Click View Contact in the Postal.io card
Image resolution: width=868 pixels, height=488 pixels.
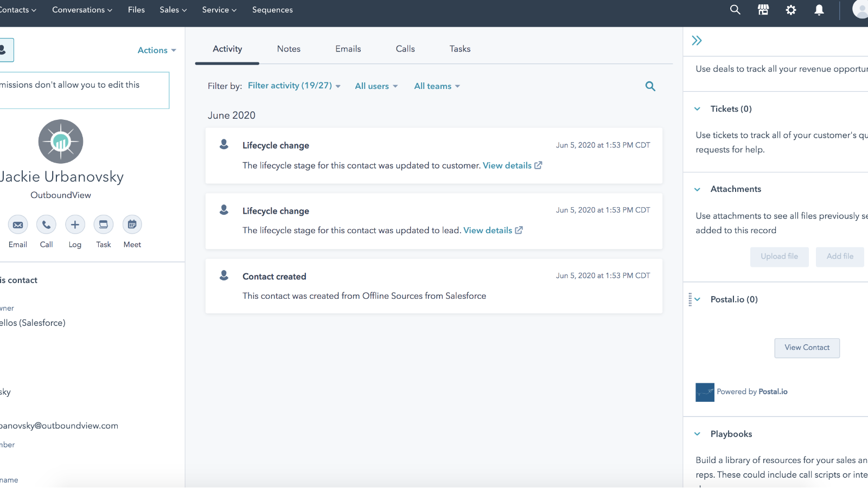coord(807,348)
